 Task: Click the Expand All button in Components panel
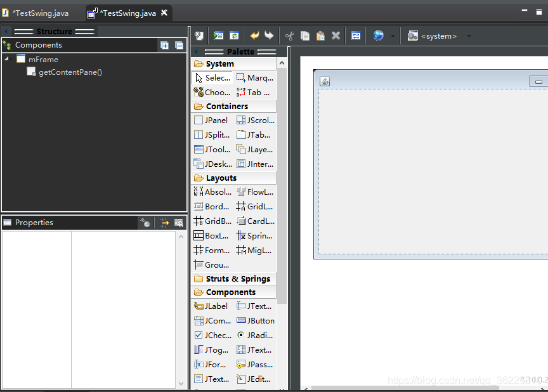click(x=164, y=45)
